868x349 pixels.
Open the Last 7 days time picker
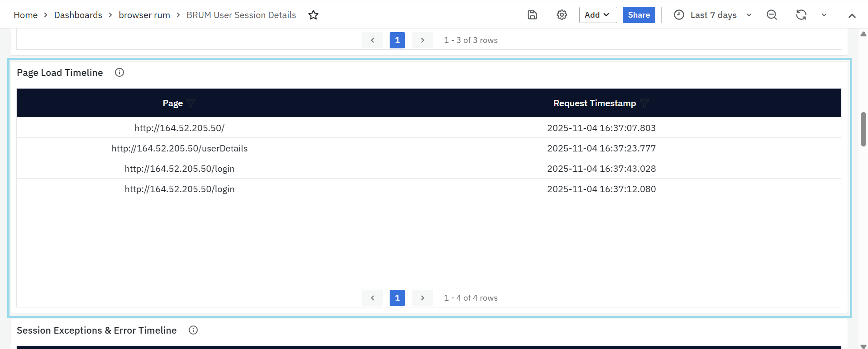pos(713,15)
